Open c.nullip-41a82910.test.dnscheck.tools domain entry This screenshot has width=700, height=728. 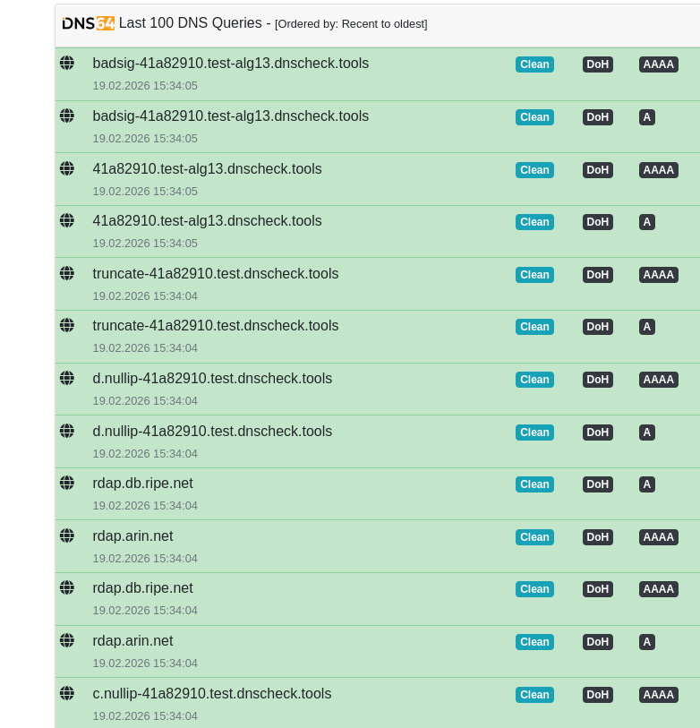211,694
